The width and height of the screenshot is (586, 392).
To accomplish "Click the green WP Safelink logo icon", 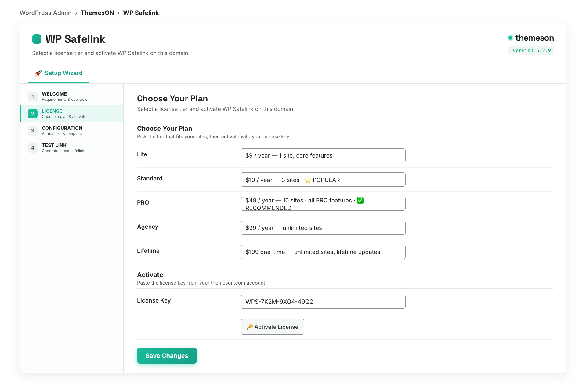I will click(37, 39).
